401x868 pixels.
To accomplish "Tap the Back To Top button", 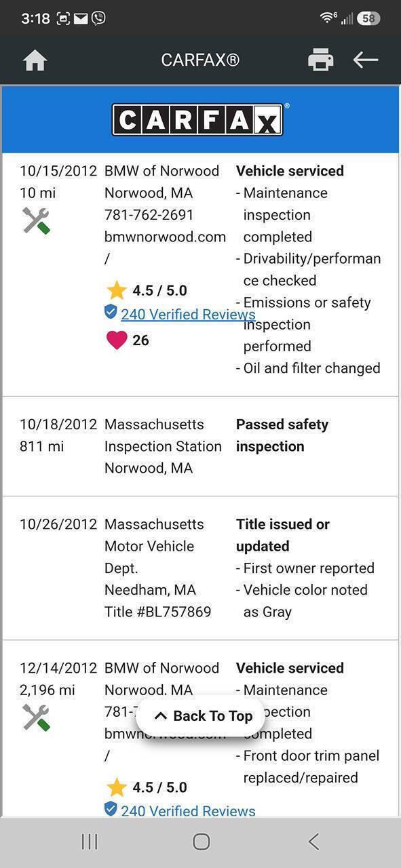I will [x=204, y=715].
